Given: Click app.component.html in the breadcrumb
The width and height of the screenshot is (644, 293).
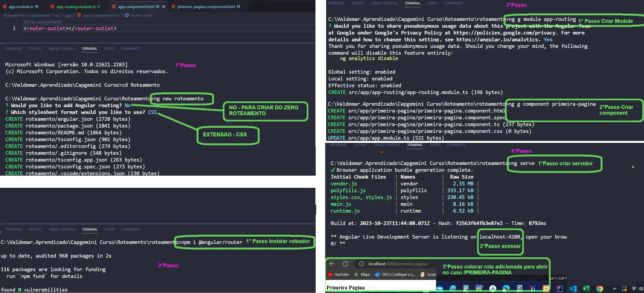Looking at the screenshot, I should click(x=101, y=15).
